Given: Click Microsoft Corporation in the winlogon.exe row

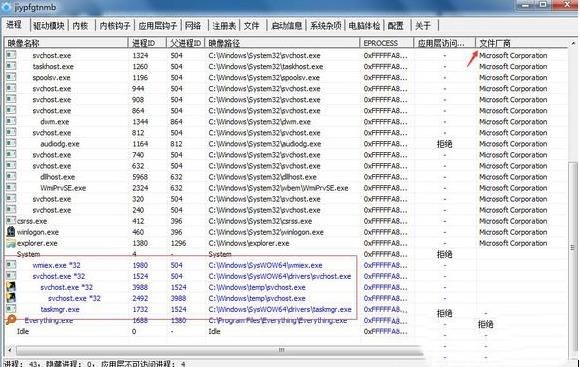Looking at the screenshot, I should (x=513, y=232).
